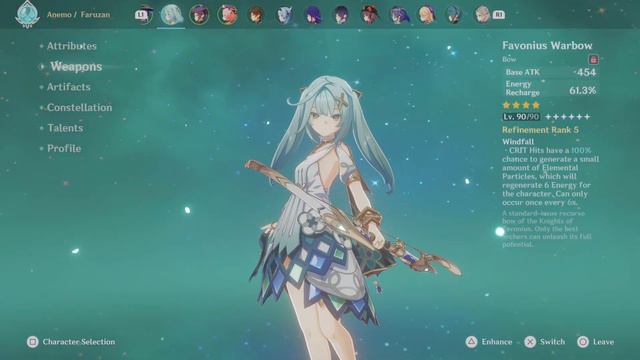Select the dark-haired character portrait beside the purple-haired one
The width and height of the screenshot is (640, 360).
[341, 15]
